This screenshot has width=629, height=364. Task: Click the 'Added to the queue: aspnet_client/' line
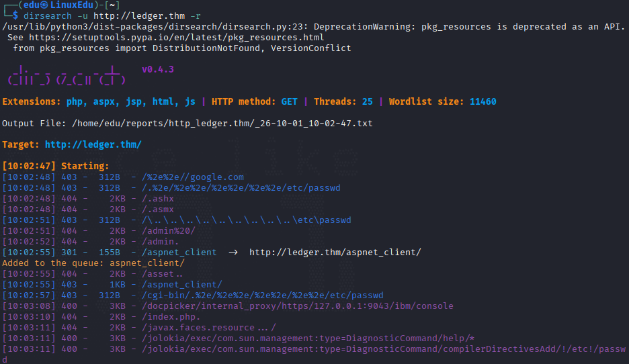click(93, 263)
